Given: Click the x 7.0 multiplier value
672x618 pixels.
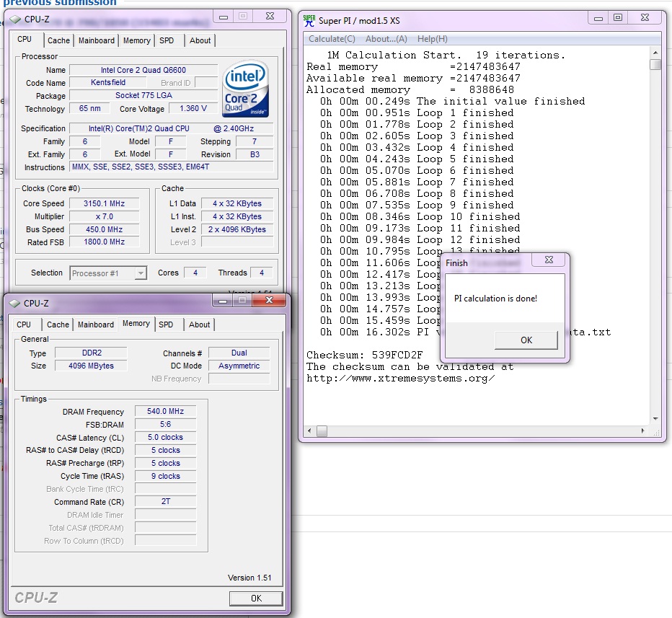Looking at the screenshot, I should [x=104, y=216].
